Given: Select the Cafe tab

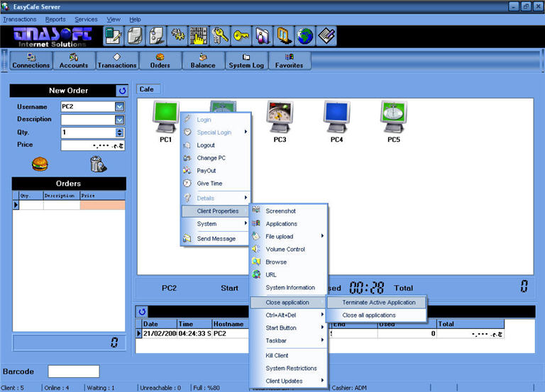Looking at the screenshot, I should pyautogui.click(x=147, y=89).
